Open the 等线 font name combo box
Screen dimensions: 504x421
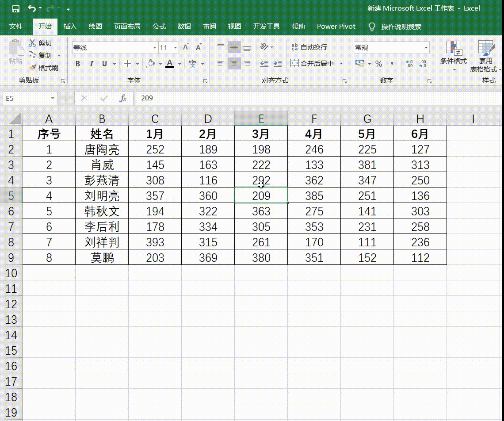115,48
